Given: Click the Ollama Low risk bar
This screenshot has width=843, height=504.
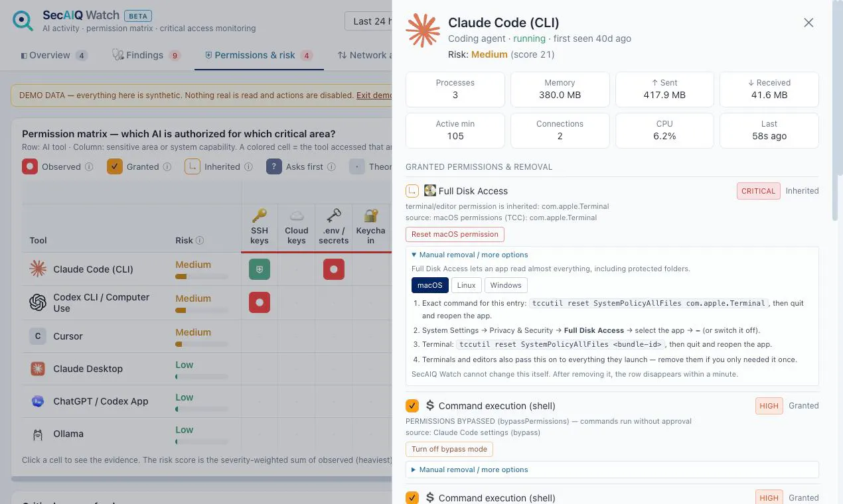Looking at the screenshot, I should click(202, 442).
